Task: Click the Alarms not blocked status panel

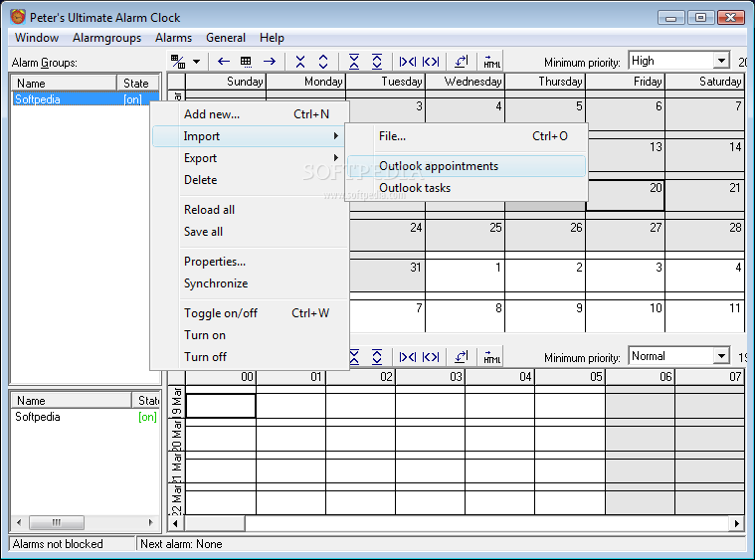Action: click(x=72, y=544)
